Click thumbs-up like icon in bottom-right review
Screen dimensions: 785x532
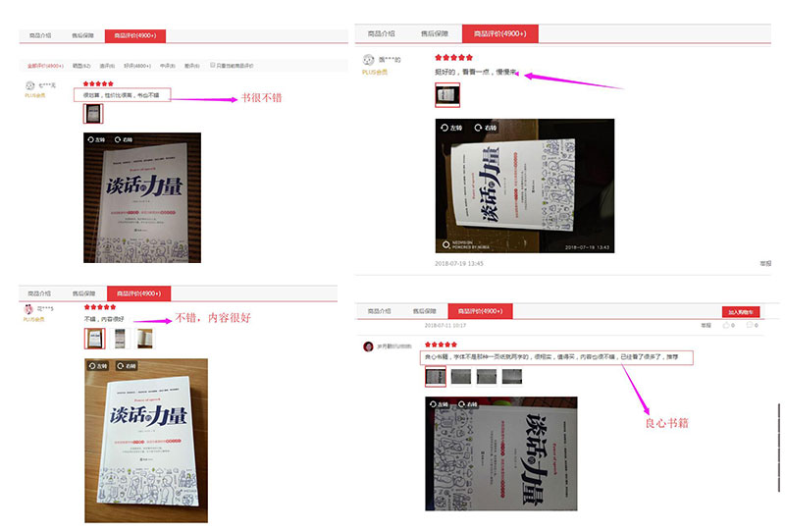pos(726,326)
